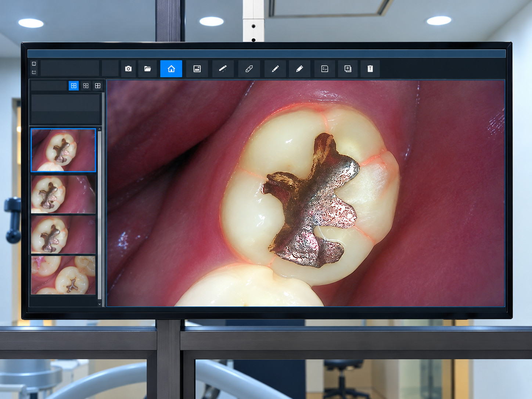Choose the eraser tool icon

pos(249,69)
